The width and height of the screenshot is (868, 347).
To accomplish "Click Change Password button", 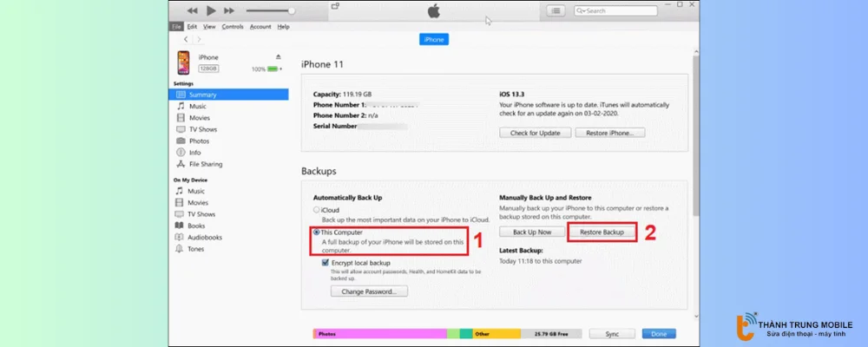I will [x=369, y=291].
